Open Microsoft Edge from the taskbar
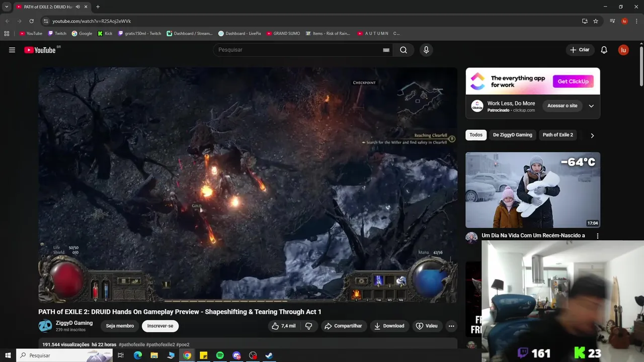Viewport: 644px width, 362px height. click(x=137, y=355)
